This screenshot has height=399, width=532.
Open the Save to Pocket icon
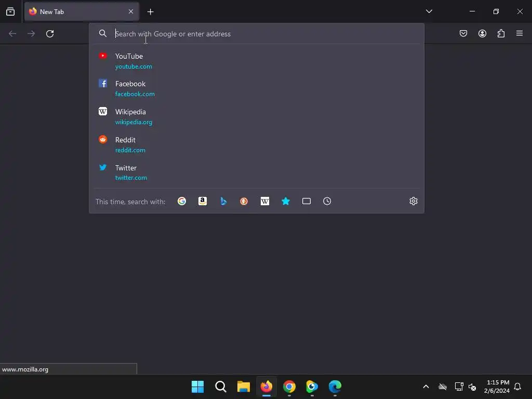point(463,33)
